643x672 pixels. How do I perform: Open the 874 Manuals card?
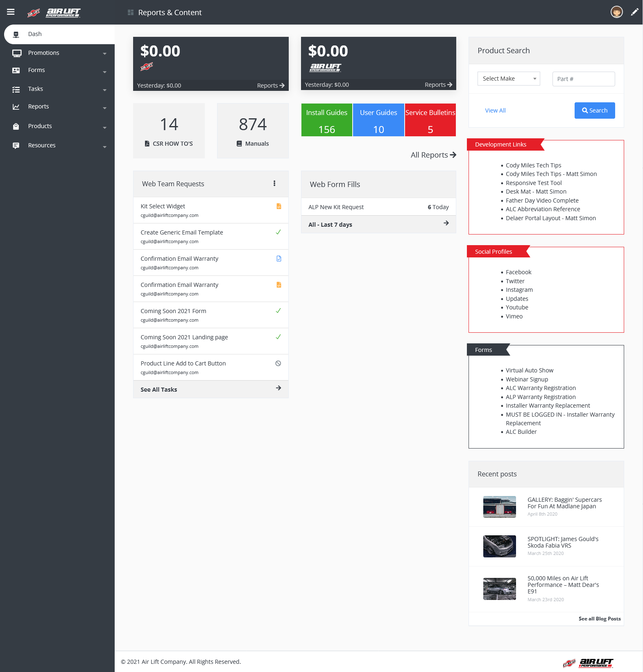pyautogui.click(x=253, y=131)
